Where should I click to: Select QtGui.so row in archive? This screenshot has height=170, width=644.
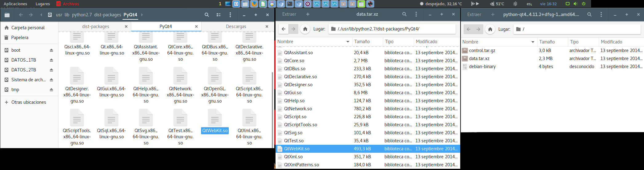click(368, 93)
